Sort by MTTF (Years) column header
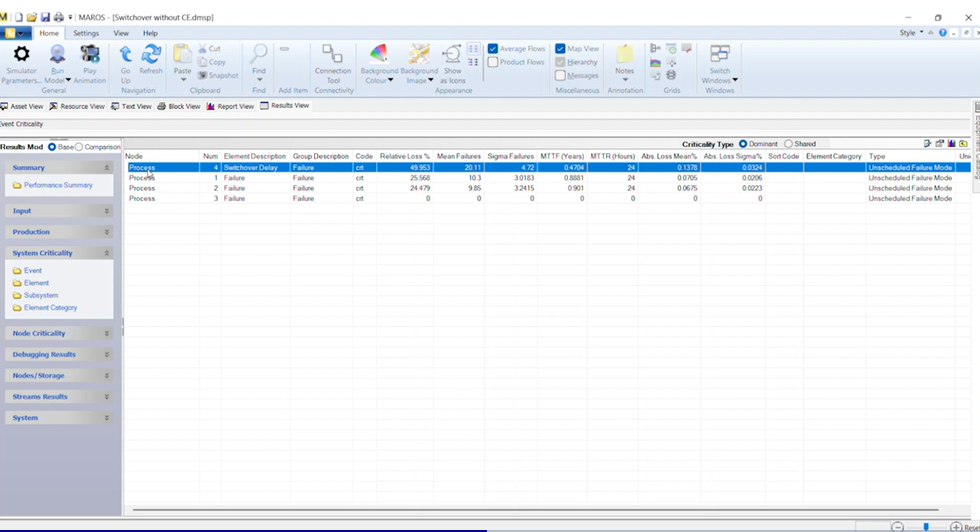 point(562,156)
